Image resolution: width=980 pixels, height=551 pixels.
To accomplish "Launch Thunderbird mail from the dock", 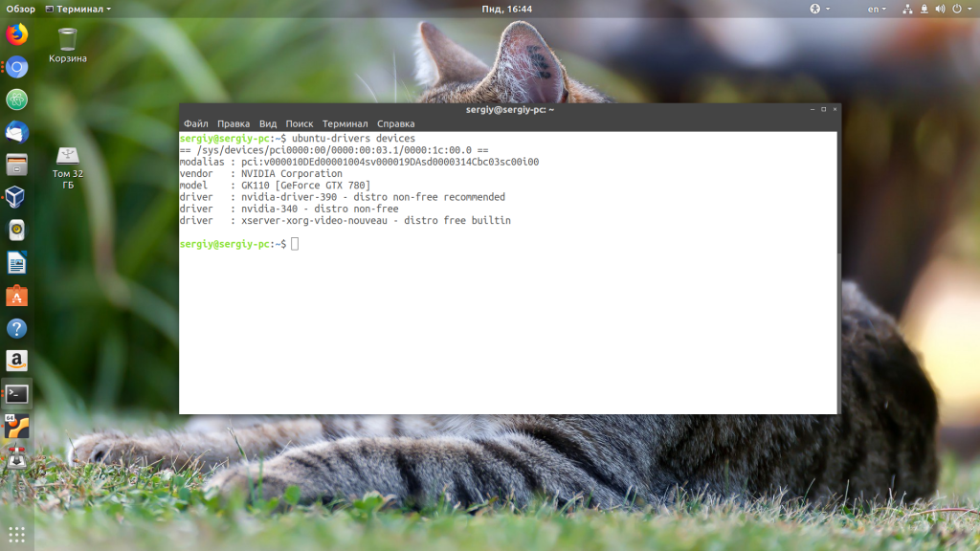I will 17,132.
